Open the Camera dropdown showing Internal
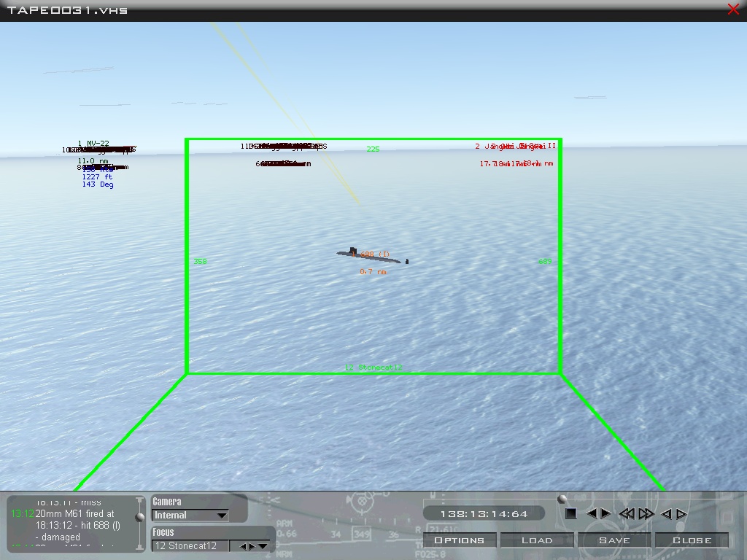747x560 pixels. (190, 516)
